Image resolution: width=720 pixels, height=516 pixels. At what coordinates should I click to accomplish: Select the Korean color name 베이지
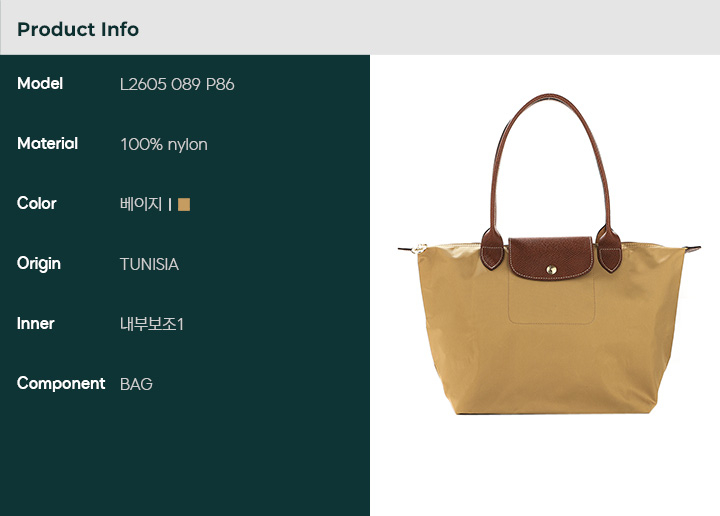click(141, 204)
